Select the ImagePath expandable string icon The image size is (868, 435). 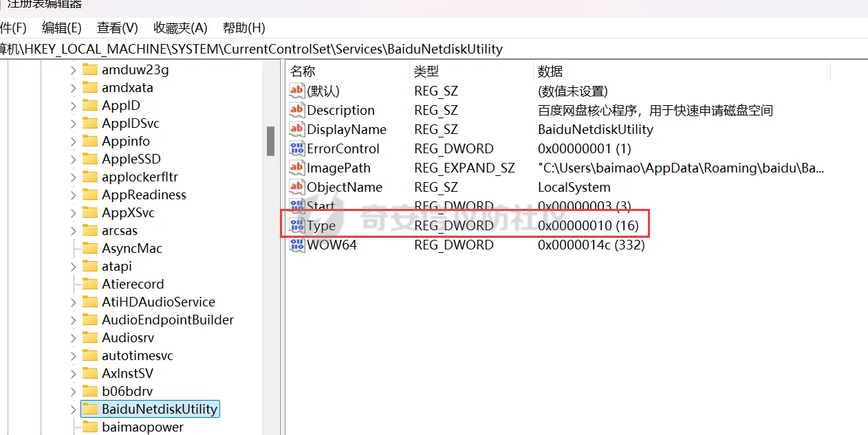tap(296, 168)
